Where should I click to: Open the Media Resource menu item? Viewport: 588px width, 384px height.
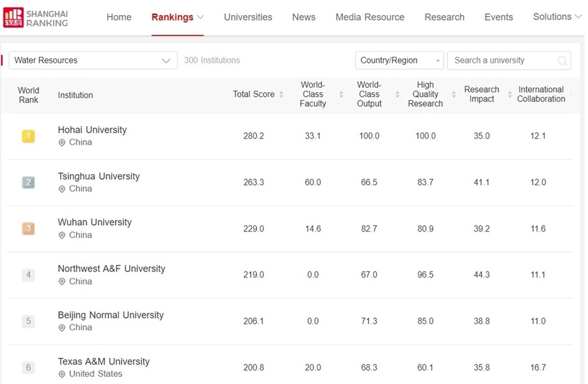point(370,17)
